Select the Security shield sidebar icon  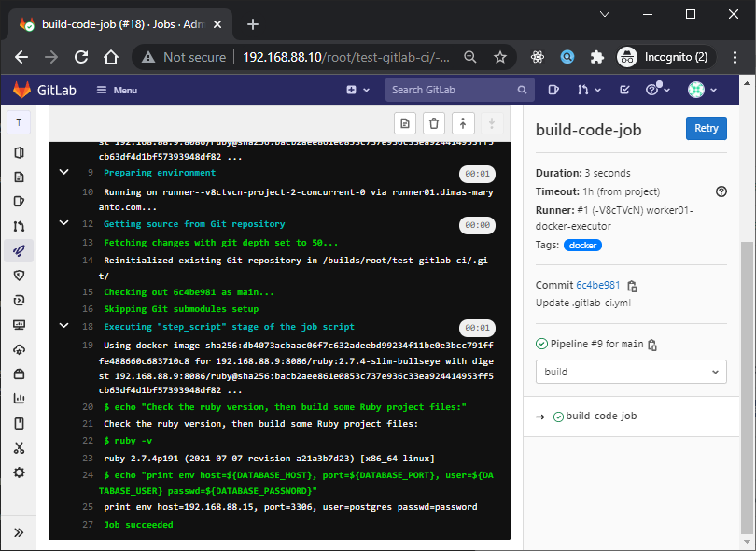[x=19, y=275]
